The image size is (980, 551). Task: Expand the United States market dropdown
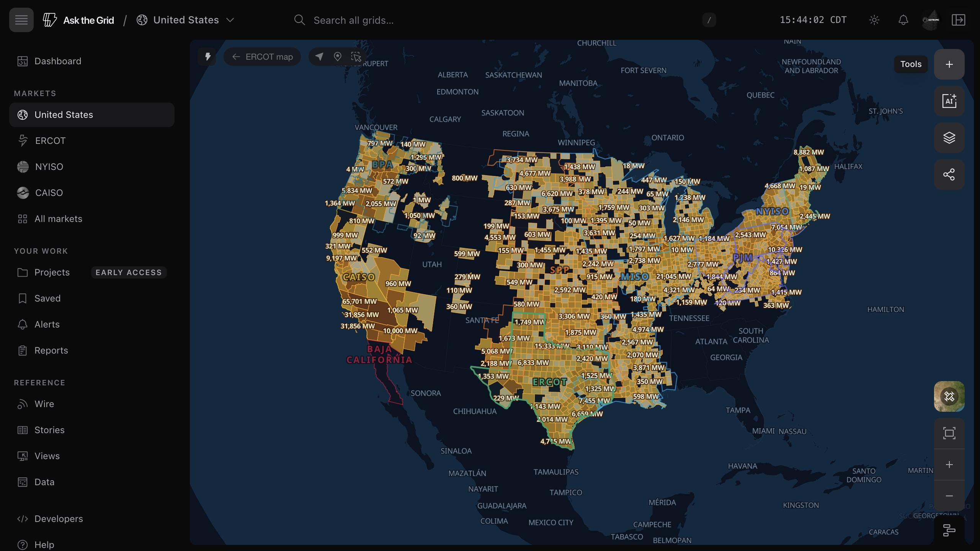(x=185, y=20)
